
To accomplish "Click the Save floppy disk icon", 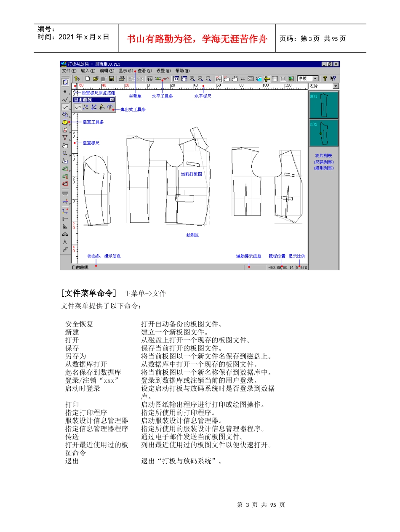I will pyautogui.click(x=112, y=79).
